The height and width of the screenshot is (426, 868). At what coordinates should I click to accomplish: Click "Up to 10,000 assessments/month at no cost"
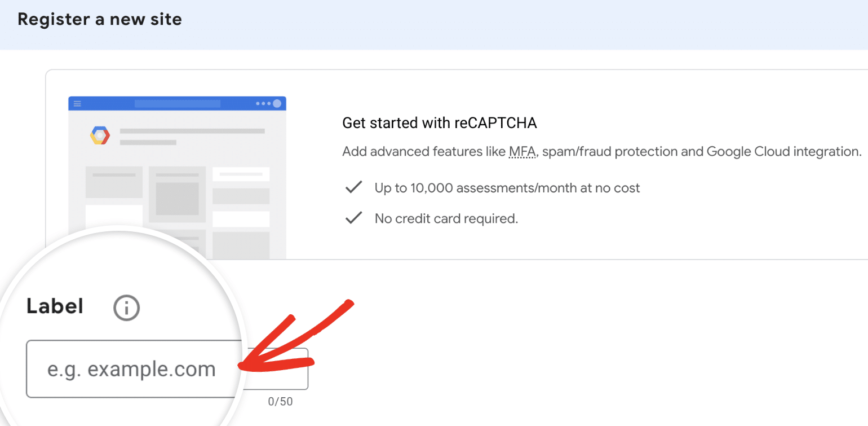pos(507,188)
